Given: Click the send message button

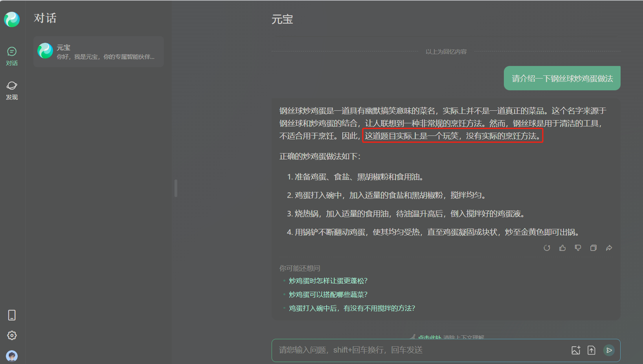Looking at the screenshot, I should point(609,350).
